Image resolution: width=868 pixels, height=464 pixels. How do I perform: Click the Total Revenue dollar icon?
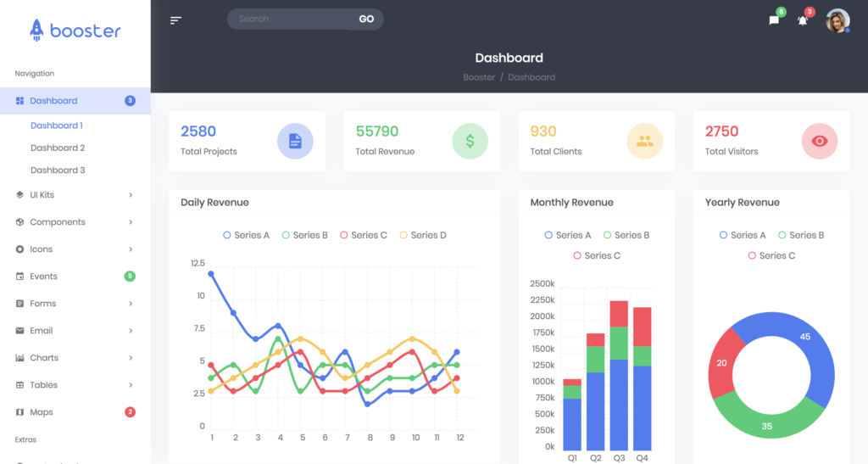470,141
